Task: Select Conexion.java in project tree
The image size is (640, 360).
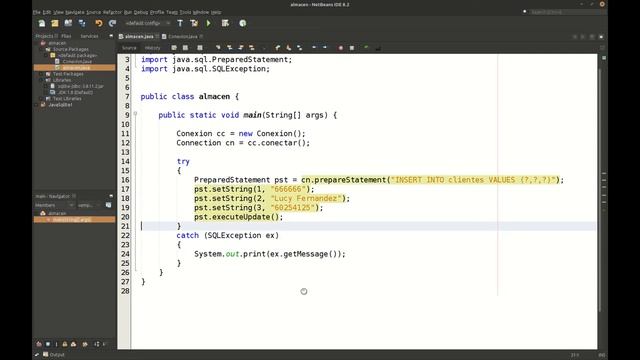Action: pyautogui.click(x=77, y=62)
